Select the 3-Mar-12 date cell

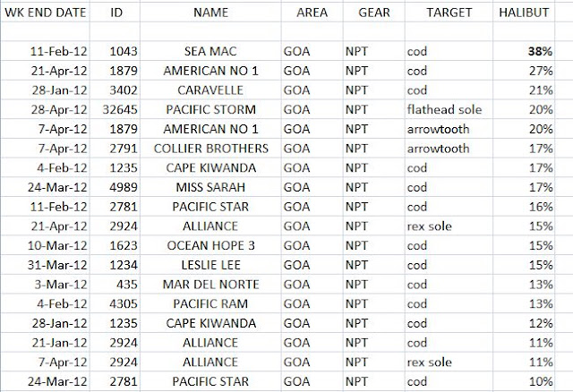[46, 284]
